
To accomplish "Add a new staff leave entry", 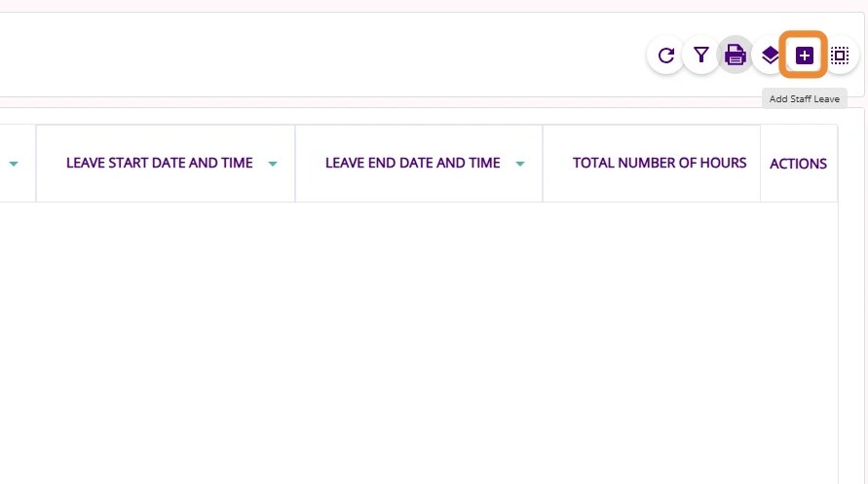I will pos(805,56).
